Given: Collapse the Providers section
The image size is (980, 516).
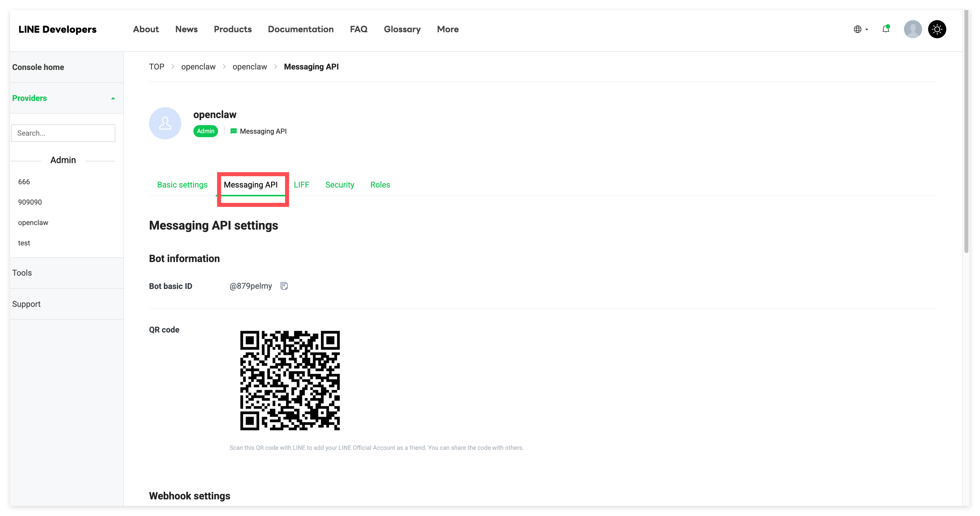Looking at the screenshot, I should pyautogui.click(x=113, y=98).
